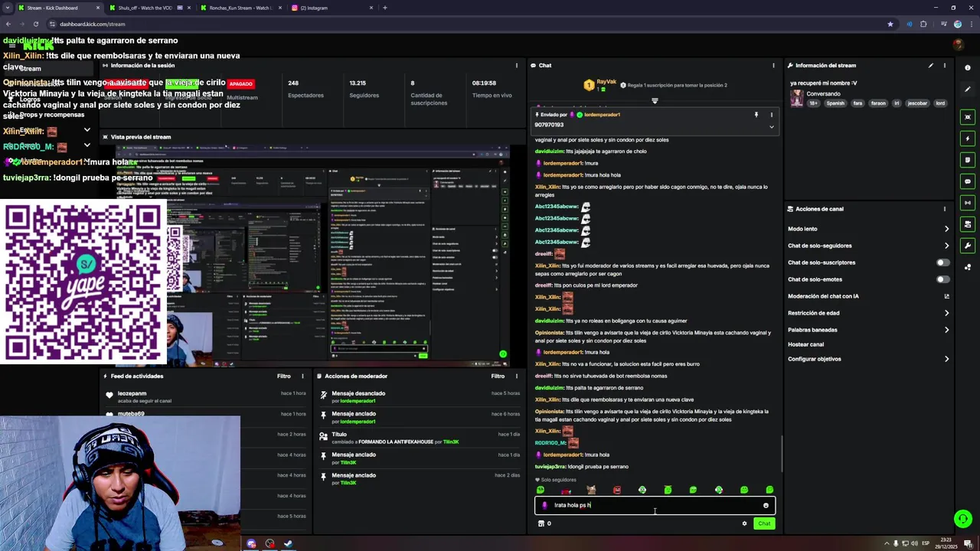This screenshot has width=980, height=551.
Task: Open Windows notification center icon
Action: [968, 544]
